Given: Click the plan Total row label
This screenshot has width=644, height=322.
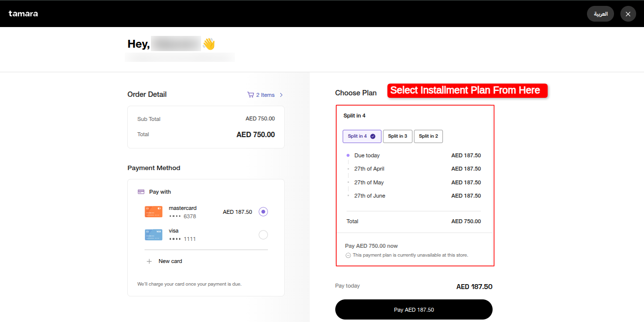Looking at the screenshot, I should tap(352, 221).
